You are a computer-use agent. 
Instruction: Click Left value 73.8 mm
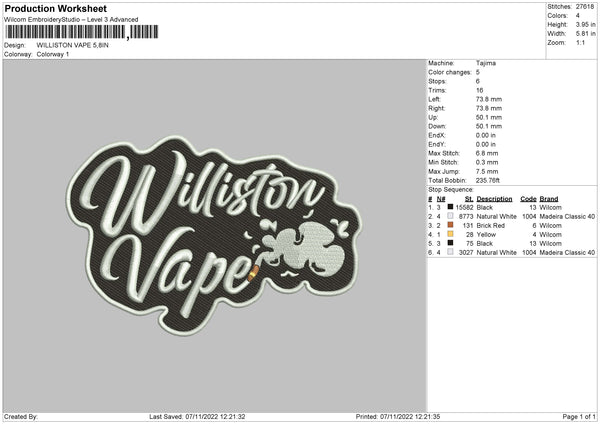(x=489, y=99)
